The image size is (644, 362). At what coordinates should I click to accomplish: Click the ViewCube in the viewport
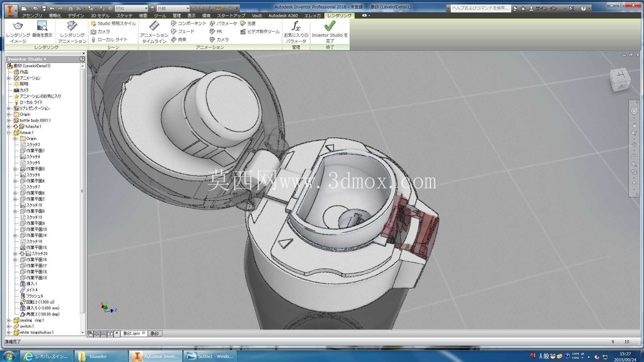pyautogui.click(x=620, y=80)
